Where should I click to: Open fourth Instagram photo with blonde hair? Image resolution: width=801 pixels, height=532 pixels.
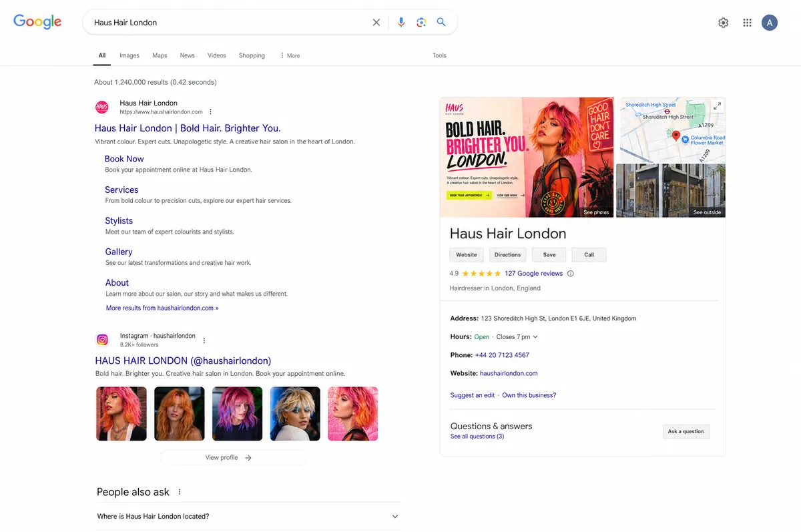[x=295, y=414]
